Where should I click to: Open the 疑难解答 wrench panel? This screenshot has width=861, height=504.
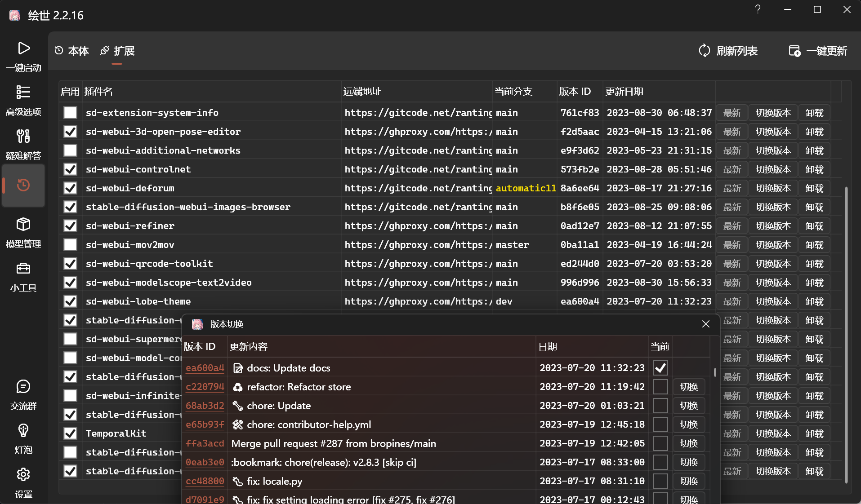[23, 136]
